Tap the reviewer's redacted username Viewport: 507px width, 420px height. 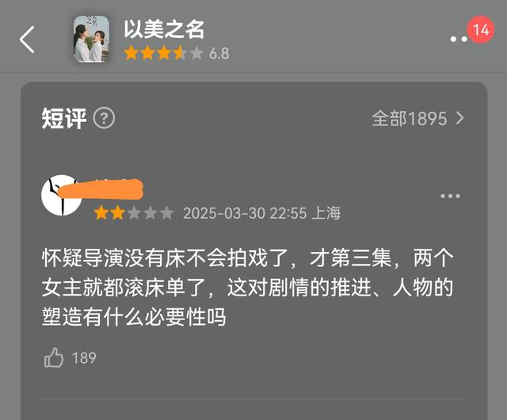tap(101, 189)
